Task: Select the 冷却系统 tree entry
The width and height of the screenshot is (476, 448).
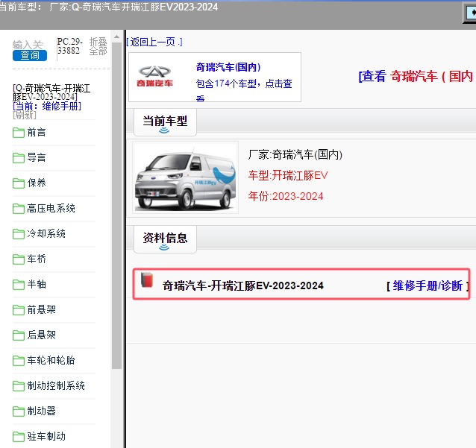Action: pos(46,234)
